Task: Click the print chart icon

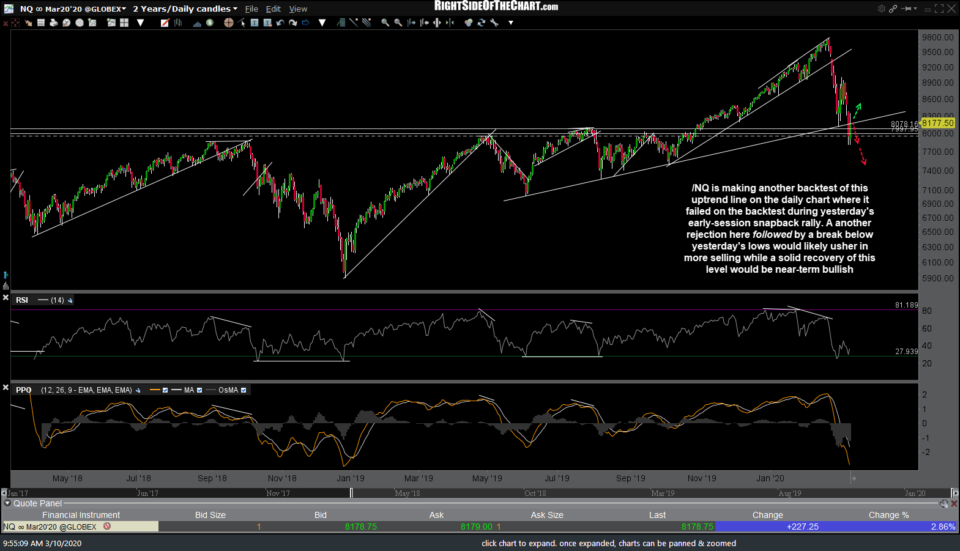Action: point(53,23)
